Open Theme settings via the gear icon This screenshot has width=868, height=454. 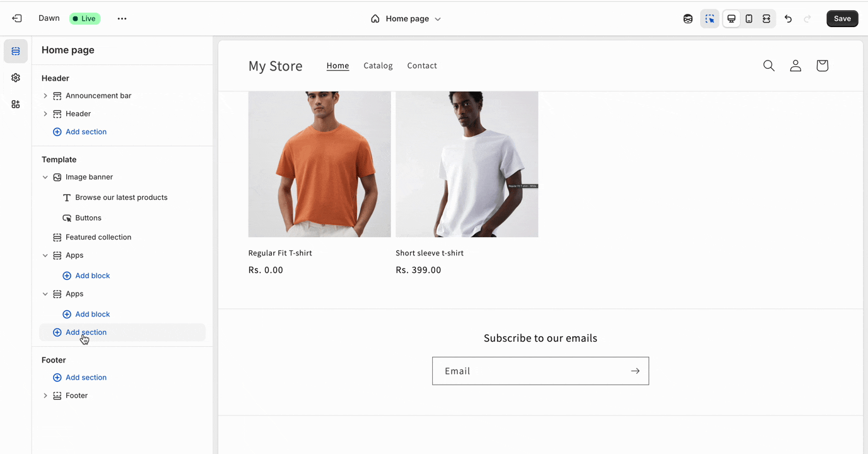point(15,78)
